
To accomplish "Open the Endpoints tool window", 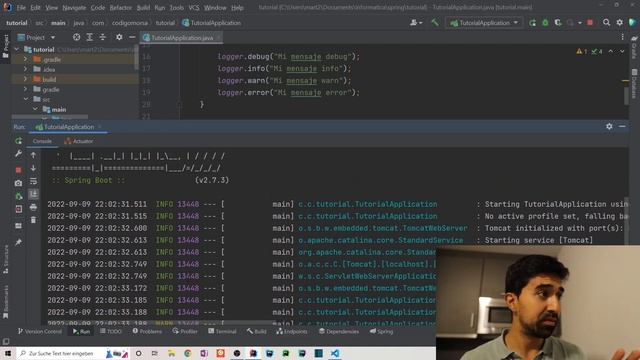I will [x=292, y=331].
